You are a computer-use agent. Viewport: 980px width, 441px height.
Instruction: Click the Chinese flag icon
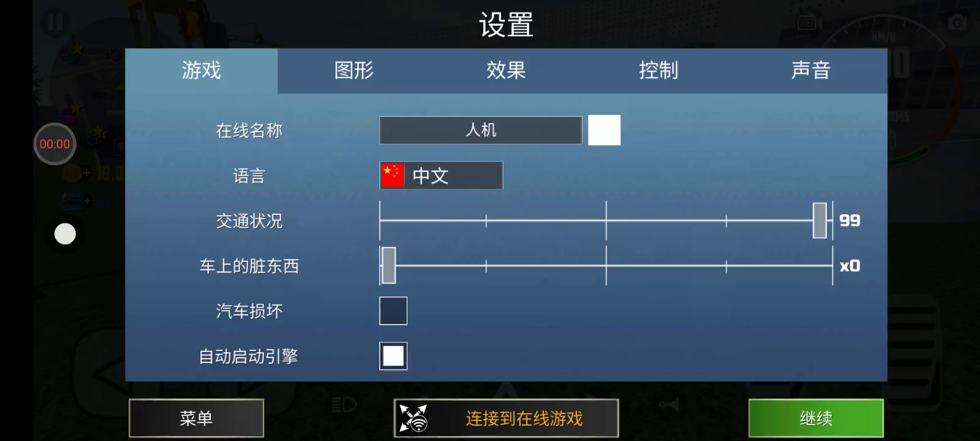[x=393, y=175]
